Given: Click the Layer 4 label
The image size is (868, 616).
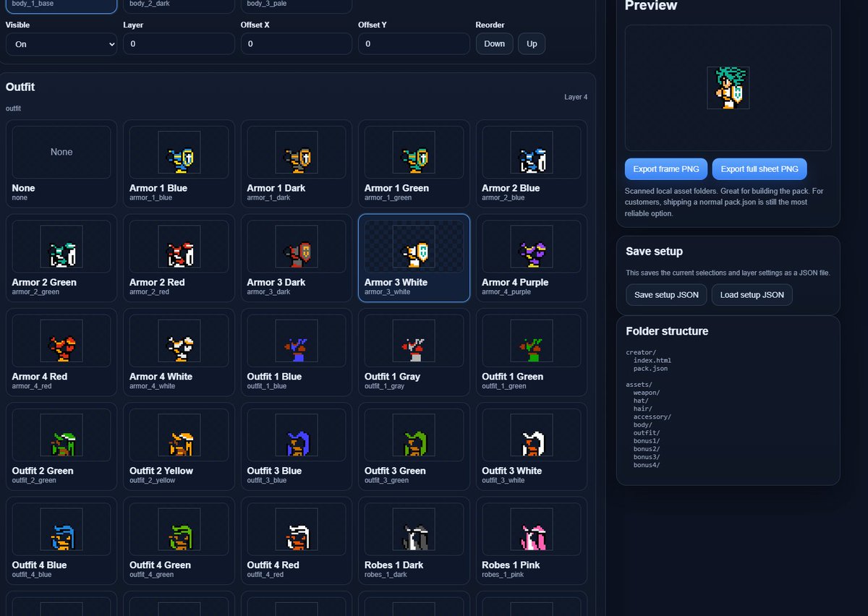Looking at the screenshot, I should click(x=576, y=97).
